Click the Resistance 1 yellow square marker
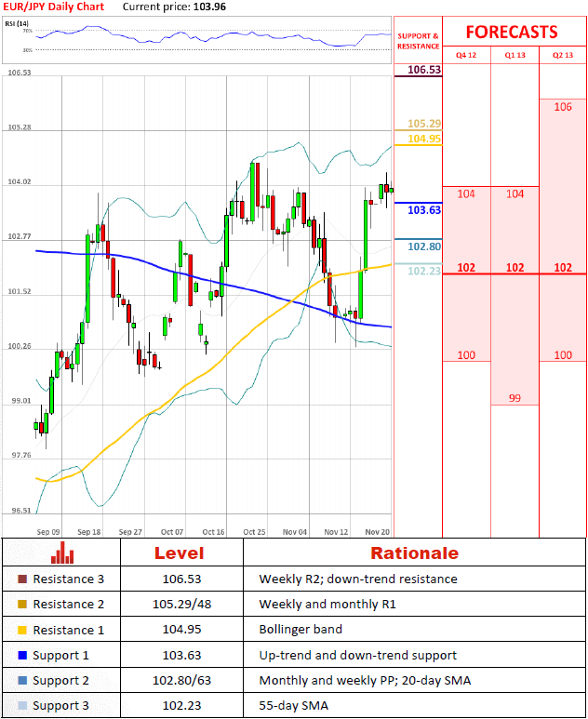This screenshot has width=588, height=719. pos(22,630)
